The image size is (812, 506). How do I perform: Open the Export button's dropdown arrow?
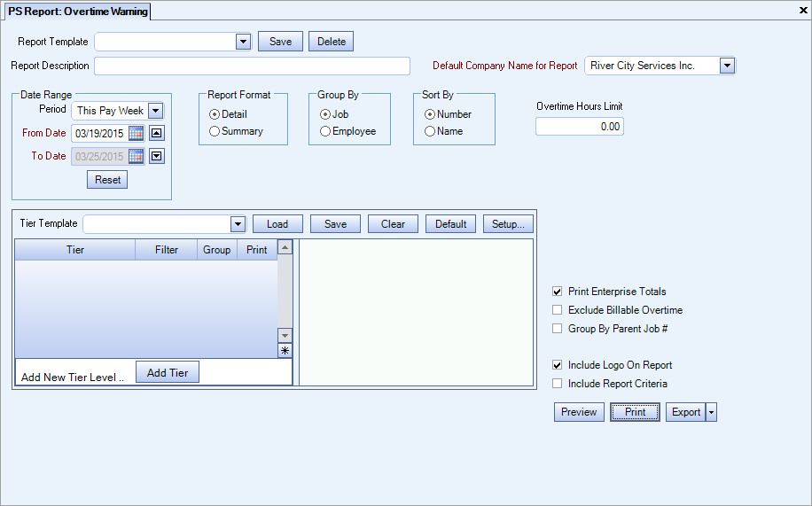(x=711, y=412)
